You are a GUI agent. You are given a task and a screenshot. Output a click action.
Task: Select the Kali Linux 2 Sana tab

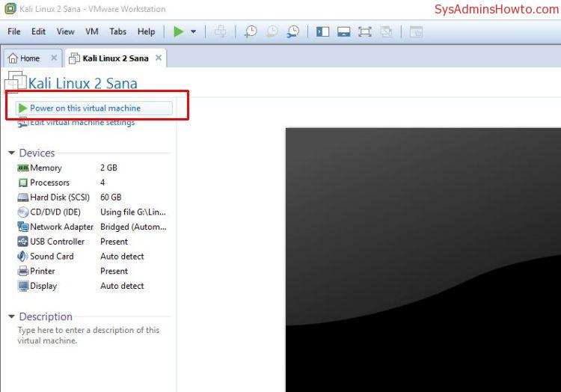click(x=115, y=58)
